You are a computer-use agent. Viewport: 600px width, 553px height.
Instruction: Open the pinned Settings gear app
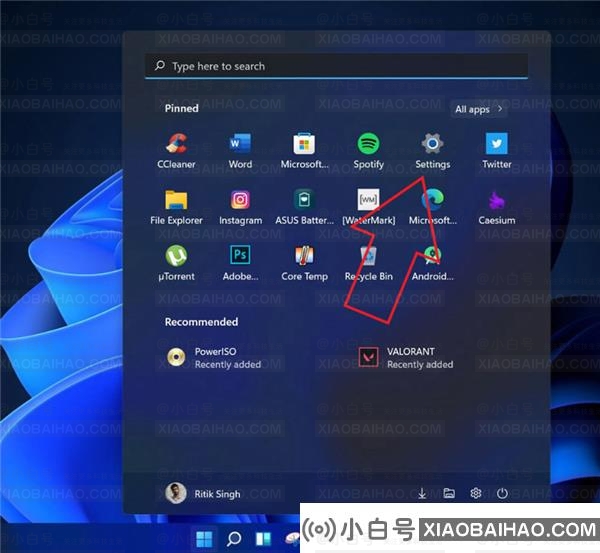pos(433,151)
